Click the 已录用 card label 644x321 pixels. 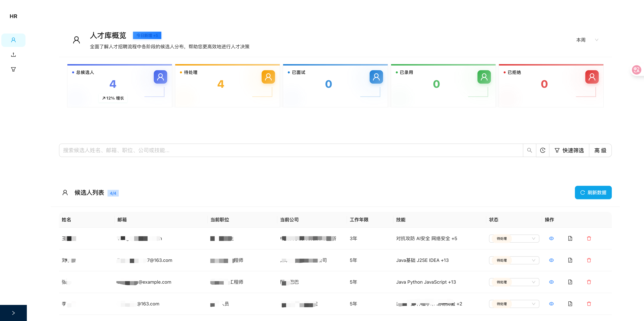pyautogui.click(x=406, y=72)
